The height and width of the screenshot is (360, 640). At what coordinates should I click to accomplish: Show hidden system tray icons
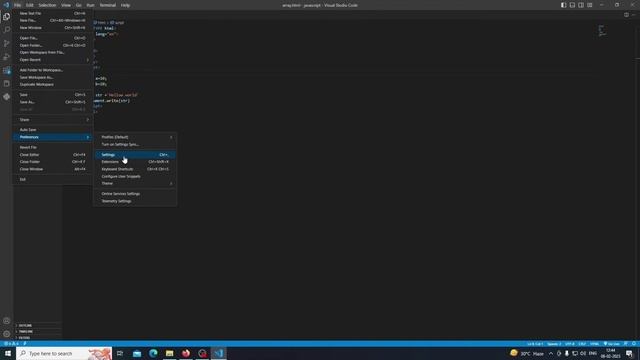click(x=551, y=353)
